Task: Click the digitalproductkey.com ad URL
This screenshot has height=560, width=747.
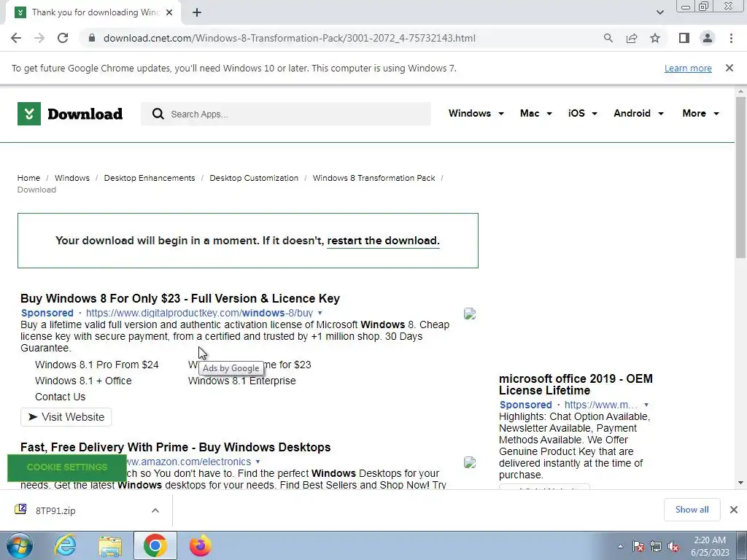Action: tap(199, 313)
